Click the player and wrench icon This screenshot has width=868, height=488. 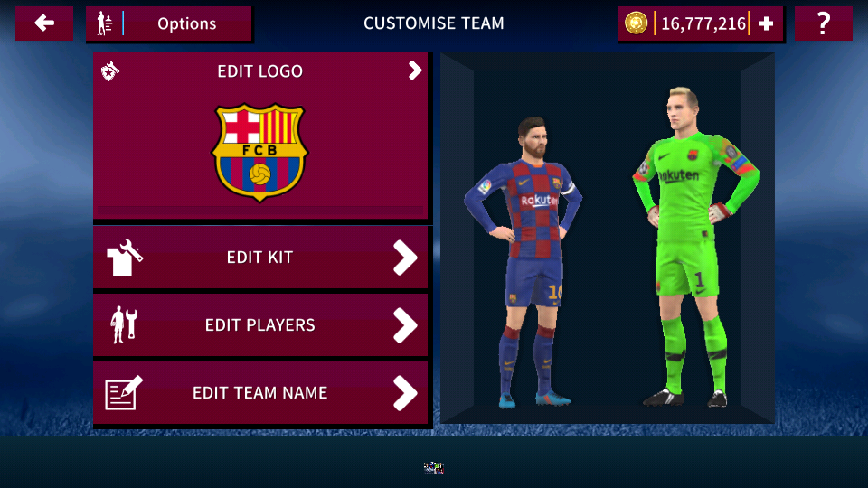pyautogui.click(x=124, y=324)
